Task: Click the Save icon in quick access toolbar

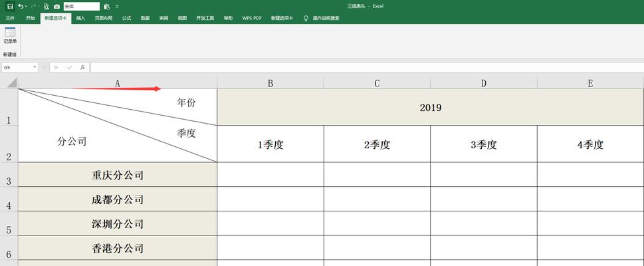Action: point(10,7)
